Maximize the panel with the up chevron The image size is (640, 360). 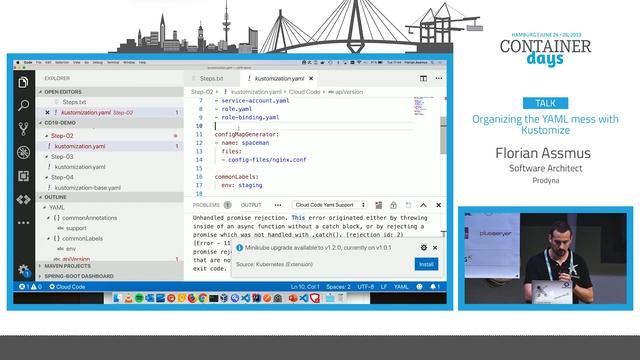(x=423, y=205)
